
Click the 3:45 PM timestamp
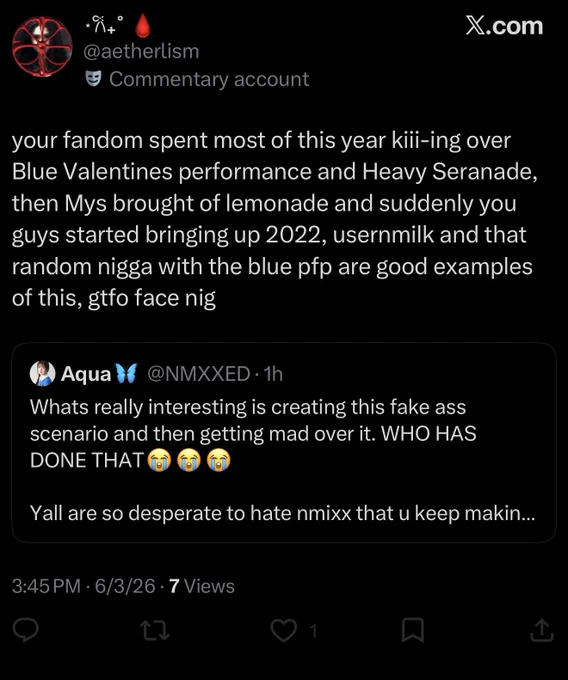[x=46, y=586]
